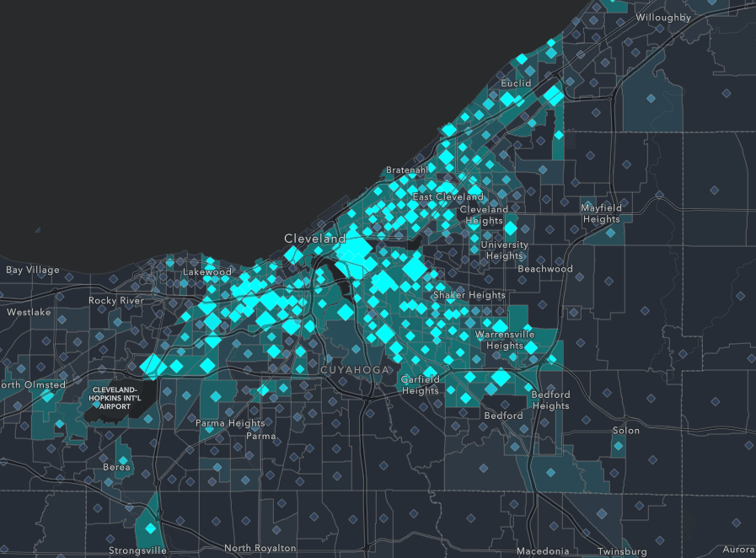Click the Aurora label
The width and height of the screenshot is (756, 558).
pyautogui.click(x=738, y=550)
